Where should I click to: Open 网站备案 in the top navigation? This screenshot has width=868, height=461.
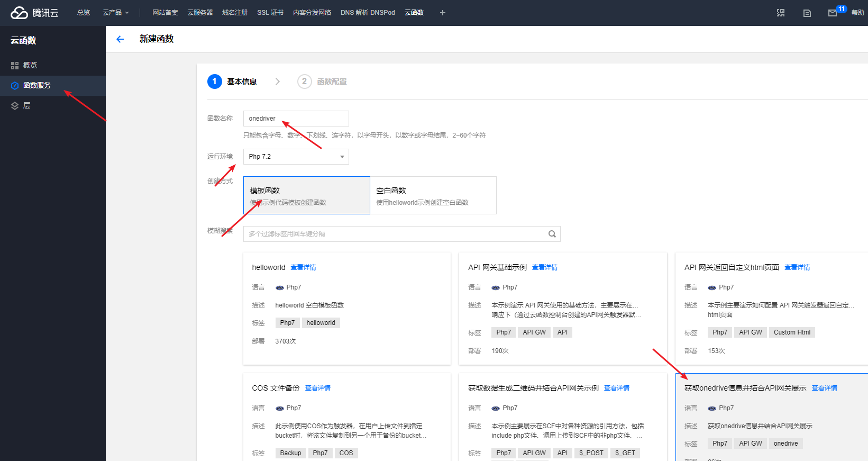pyautogui.click(x=165, y=13)
